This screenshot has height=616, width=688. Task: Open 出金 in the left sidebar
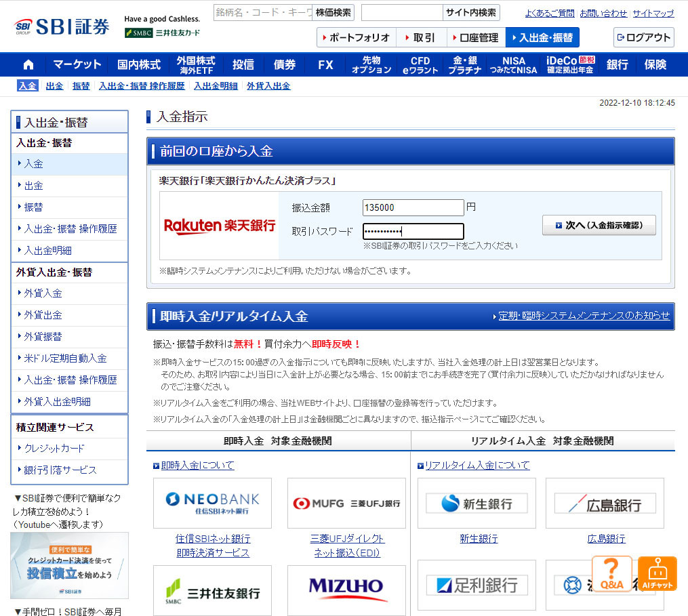(34, 186)
